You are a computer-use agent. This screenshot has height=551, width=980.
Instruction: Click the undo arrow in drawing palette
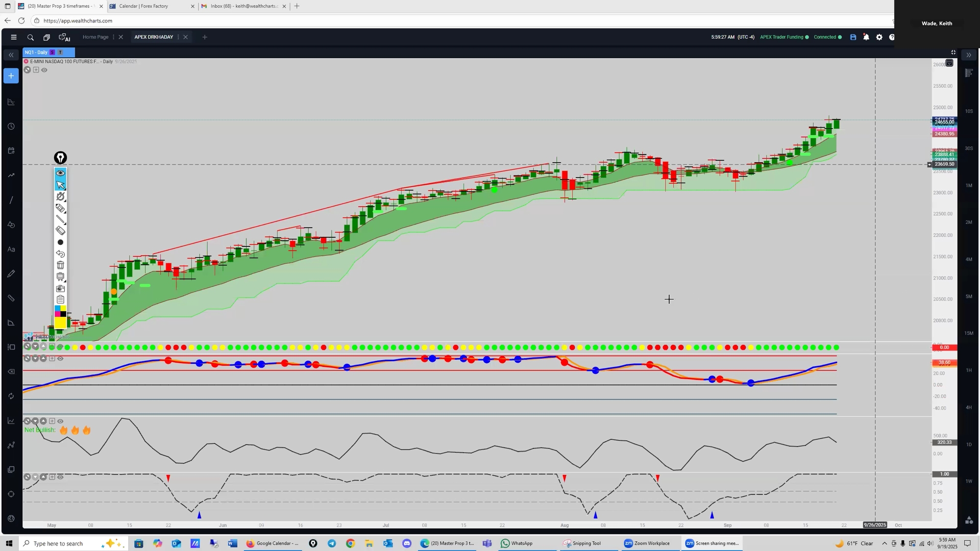point(60,254)
